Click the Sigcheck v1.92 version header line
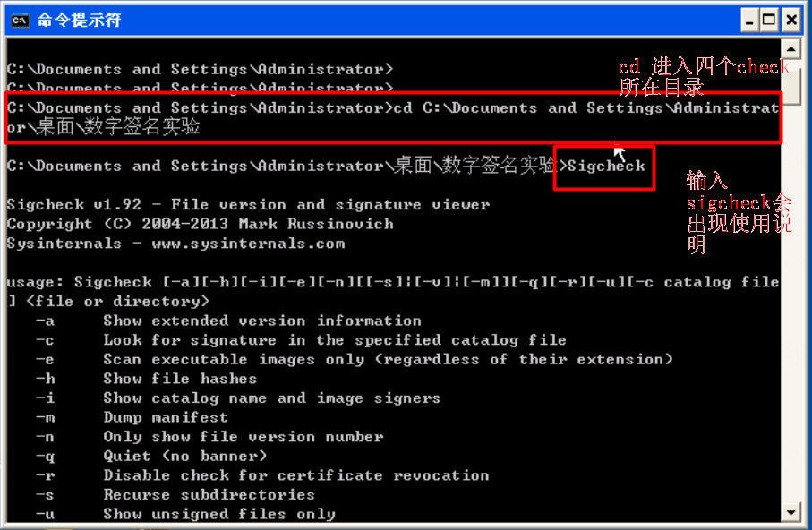 (248, 205)
